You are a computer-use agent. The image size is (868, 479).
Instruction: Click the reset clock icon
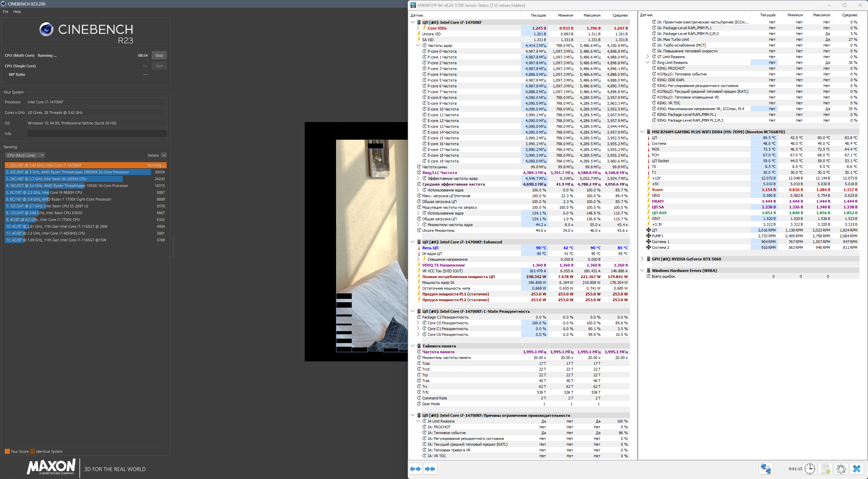(x=810, y=469)
